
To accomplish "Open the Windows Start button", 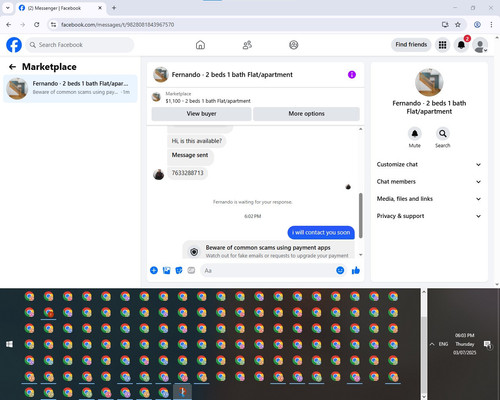I will (9, 344).
